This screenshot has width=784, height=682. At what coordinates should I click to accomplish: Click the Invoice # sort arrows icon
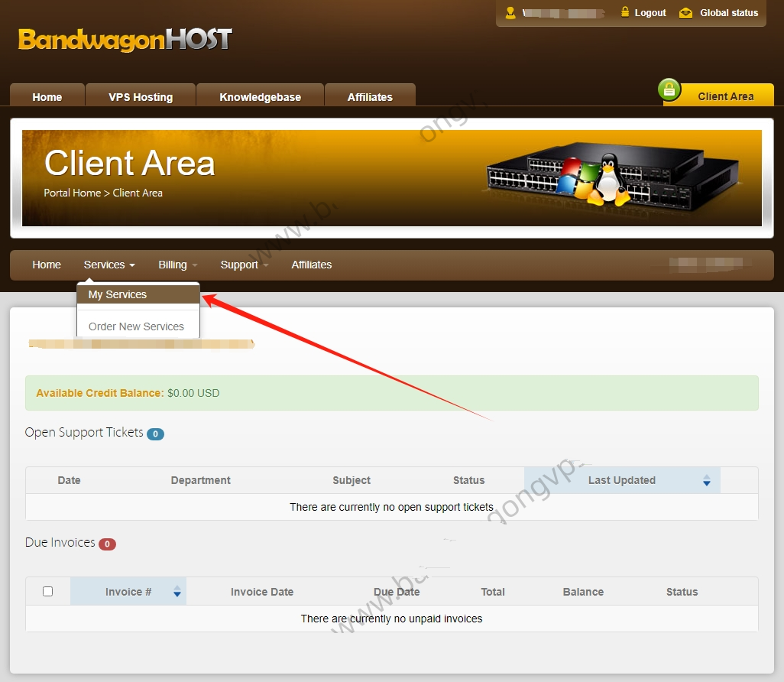click(177, 592)
